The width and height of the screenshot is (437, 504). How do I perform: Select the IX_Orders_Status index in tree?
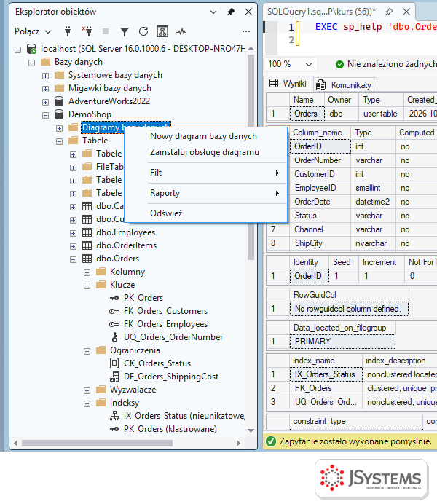click(184, 416)
